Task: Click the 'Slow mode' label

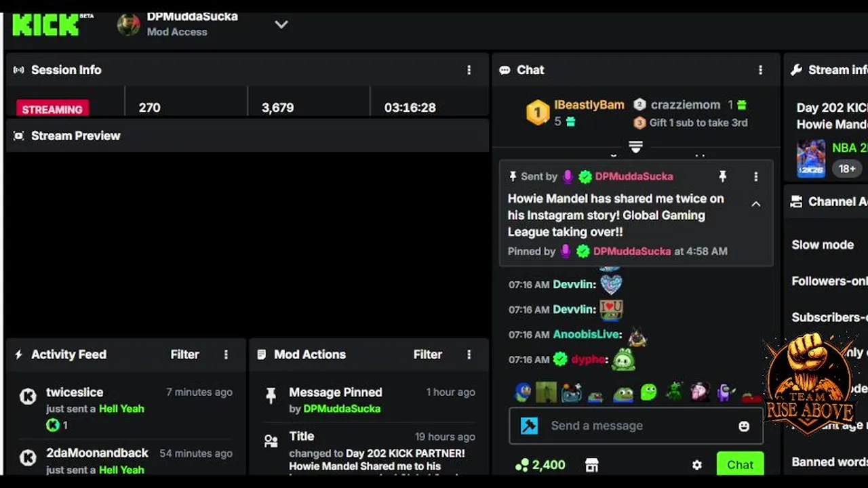Action: [x=823, y=245]
